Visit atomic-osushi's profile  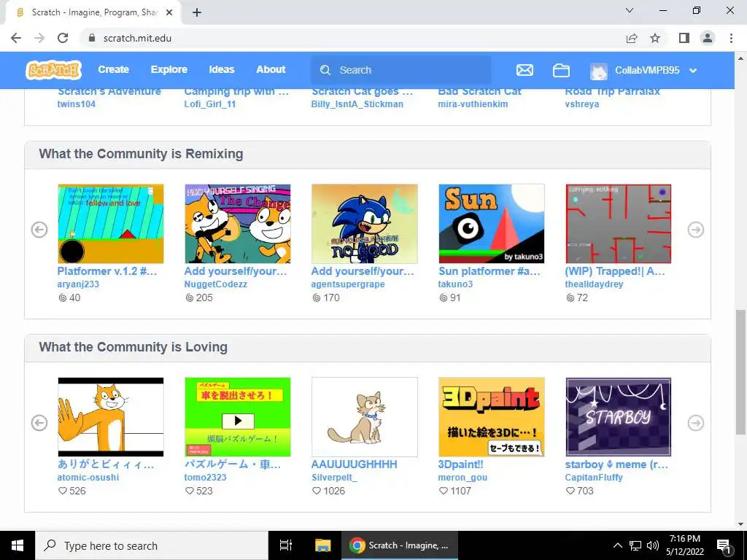click(x=88, y=478)
